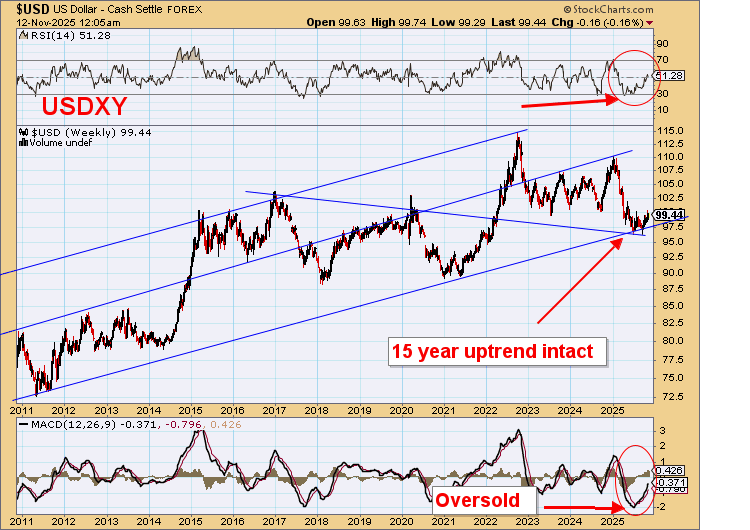Click the 2015 label on the bottom time axis
Screen dimensions: 750x530
click(190, 409)
